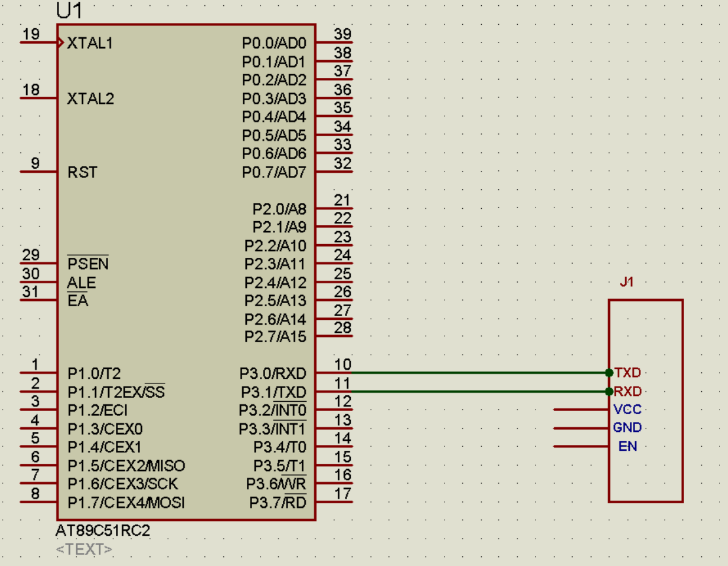Click pin number 32 of U1
This screenshot has width=728, height=566.
[342, 164]
